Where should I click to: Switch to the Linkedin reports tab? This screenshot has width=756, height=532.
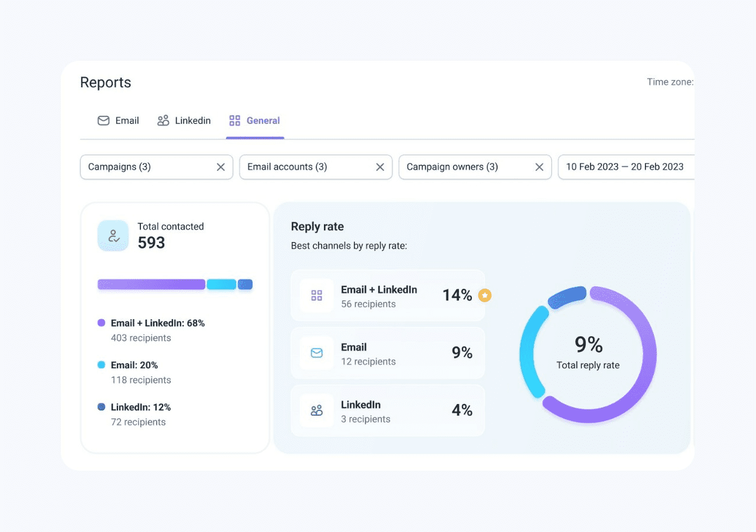pyautogui.click(x=184, y=121)
